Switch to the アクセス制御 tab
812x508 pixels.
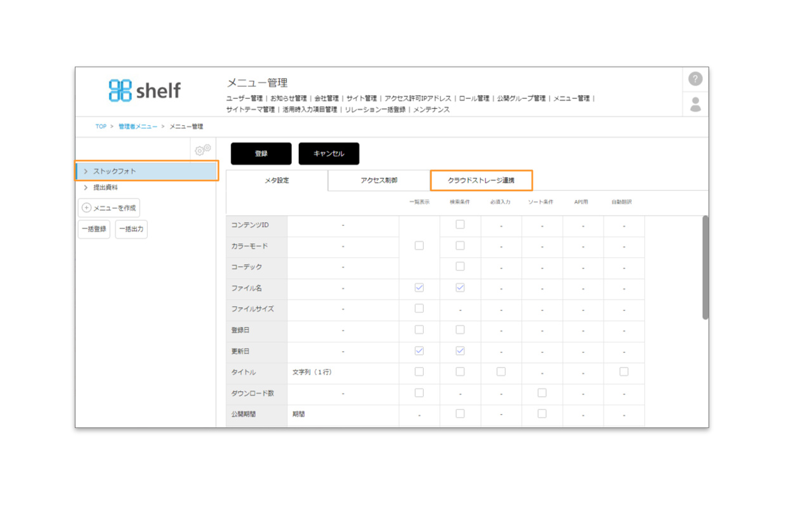click(379, 180)
